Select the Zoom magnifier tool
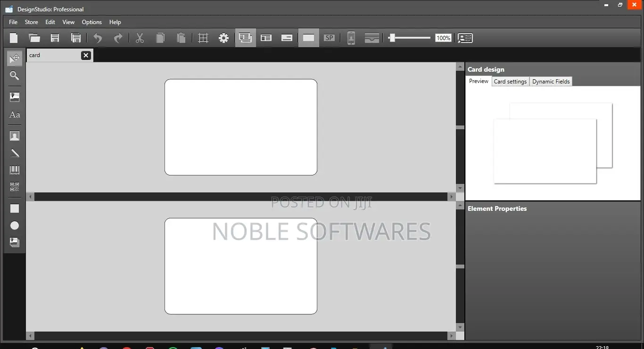 tap(14, 75)
